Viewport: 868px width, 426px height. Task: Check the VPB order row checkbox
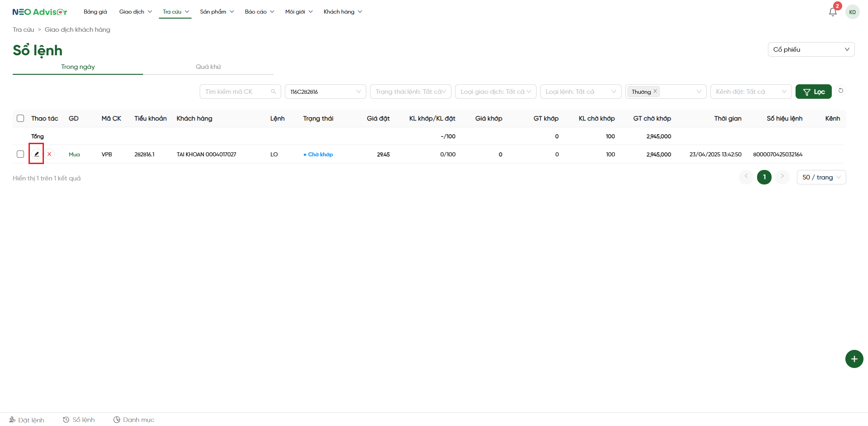click(x=20, y=154)
